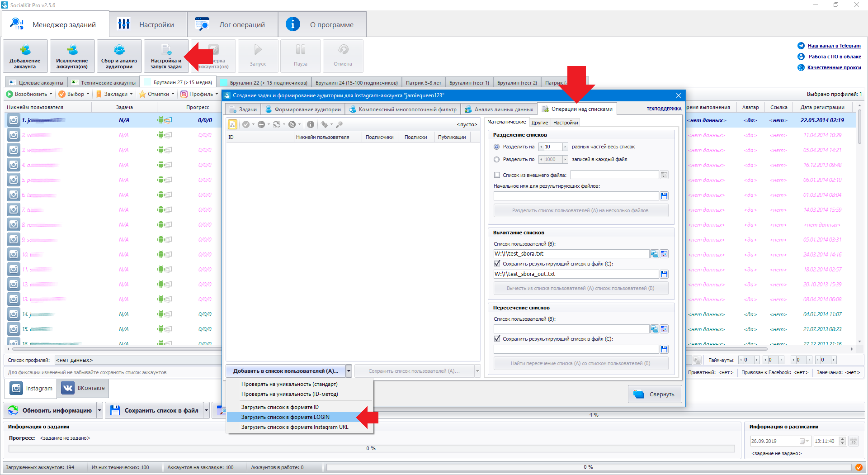Open Качественные прокси link

coord(834,67)
